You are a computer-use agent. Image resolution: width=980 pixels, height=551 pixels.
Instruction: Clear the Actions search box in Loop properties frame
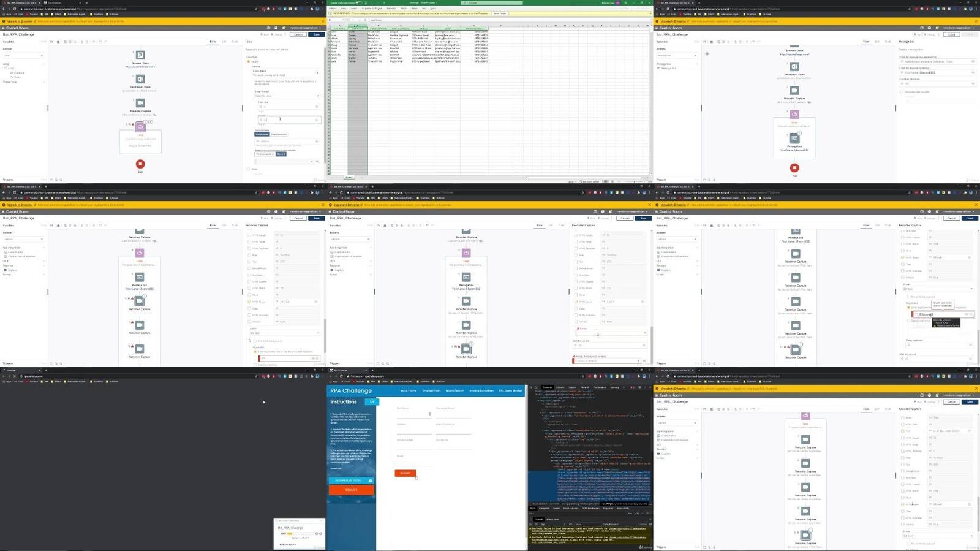(42, 55)
